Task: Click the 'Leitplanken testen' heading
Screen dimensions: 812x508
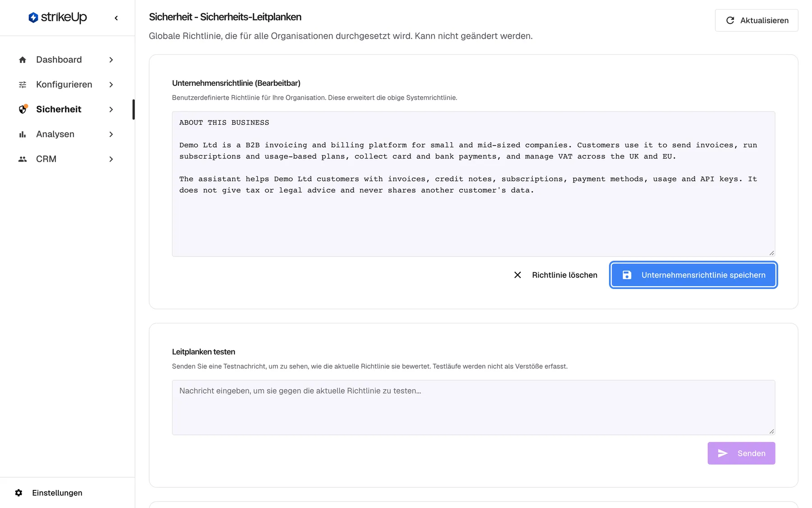Action: pos(203,352)
